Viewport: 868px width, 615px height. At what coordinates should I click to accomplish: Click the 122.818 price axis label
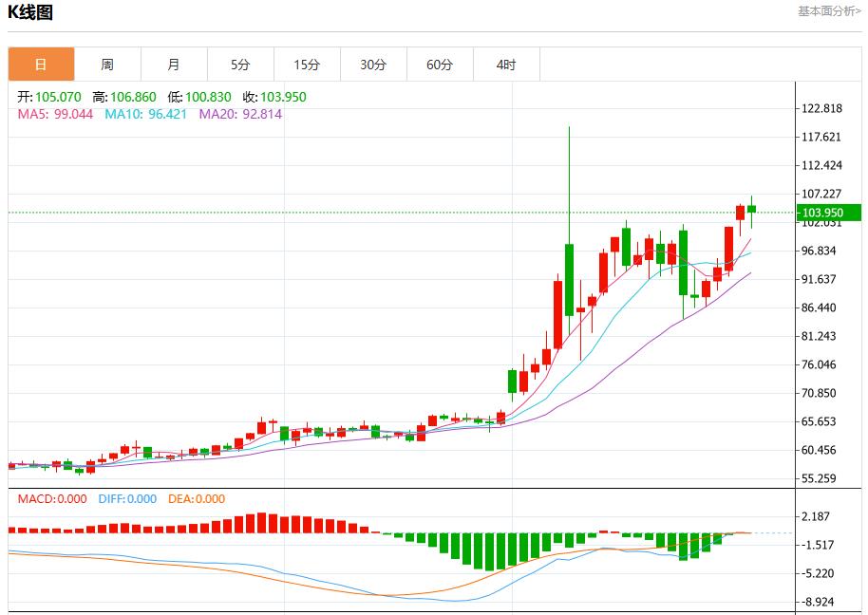(x=821, y=108)
